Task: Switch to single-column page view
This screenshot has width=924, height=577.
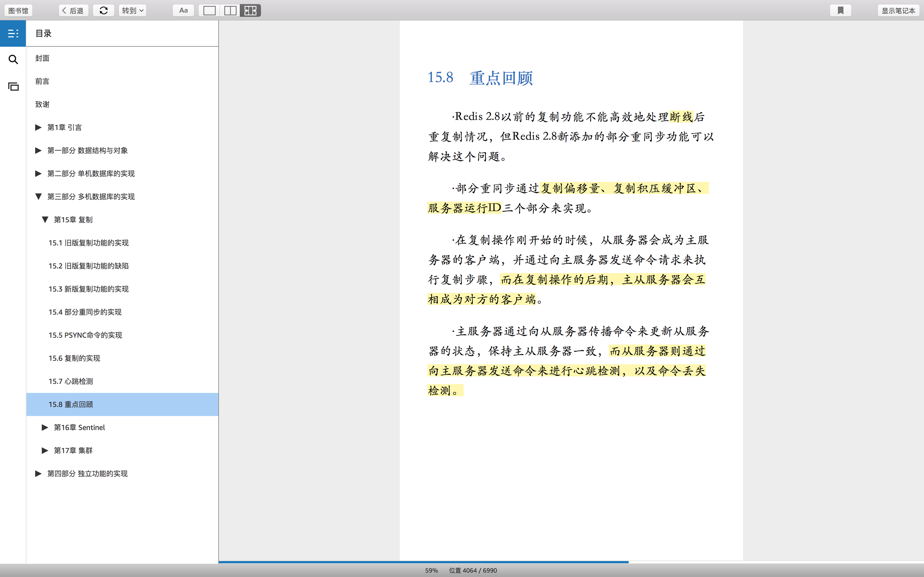Action: (x=209, y=11)
